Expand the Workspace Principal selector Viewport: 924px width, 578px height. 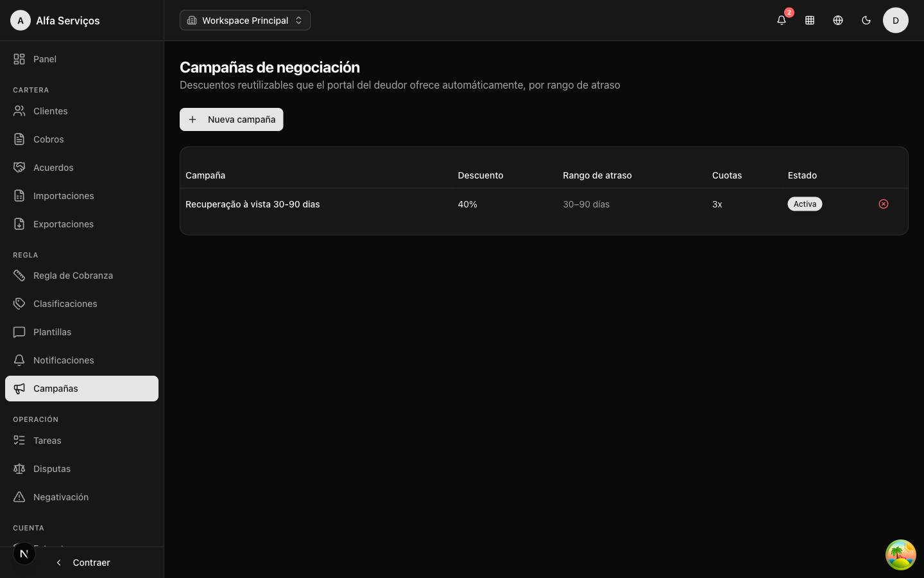[245, 21]
